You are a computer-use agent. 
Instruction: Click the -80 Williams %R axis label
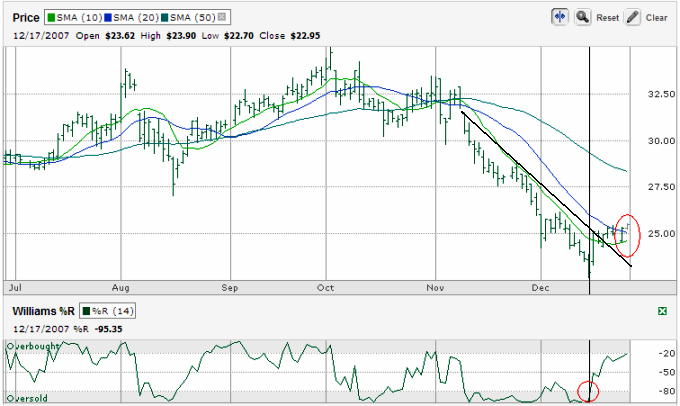pos(667,391)
